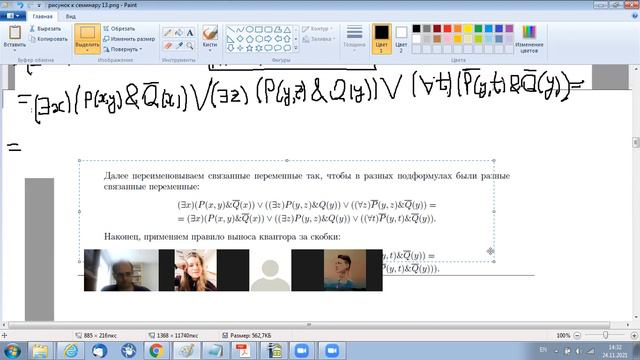The height and width of the screenshot is (360, 640).
Task: Click the zoom out minus button
Action: click(577, 335)
